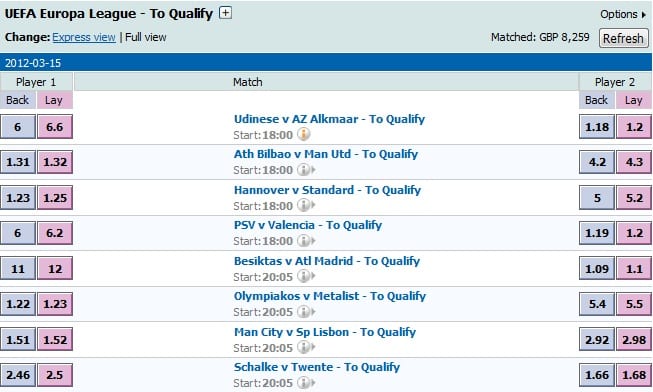Lay Twente at 1.68
This screenshot has height=392, width=653.
click(634, 375)
